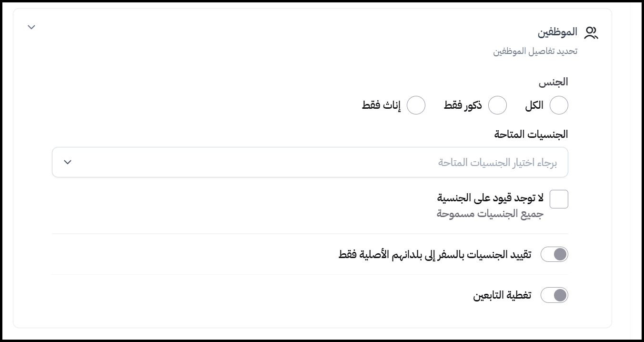
Task: Click the الموظفين section title
Action: click(558, 32)
